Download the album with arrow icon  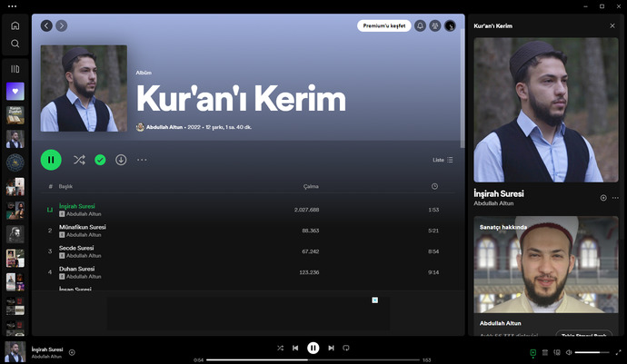(x=121, y=160)
